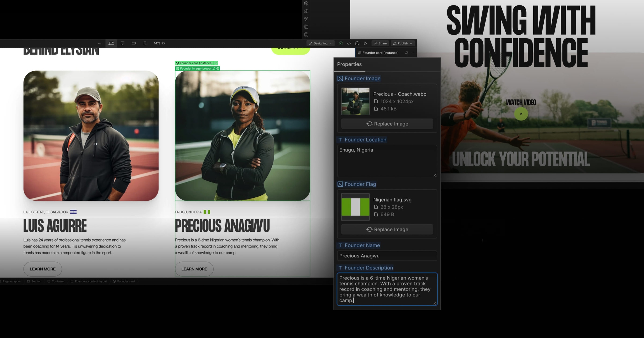The width and height of the screenshot is (644, 338).
Task: Open the CMS database icon
Action: pos(306,35)
